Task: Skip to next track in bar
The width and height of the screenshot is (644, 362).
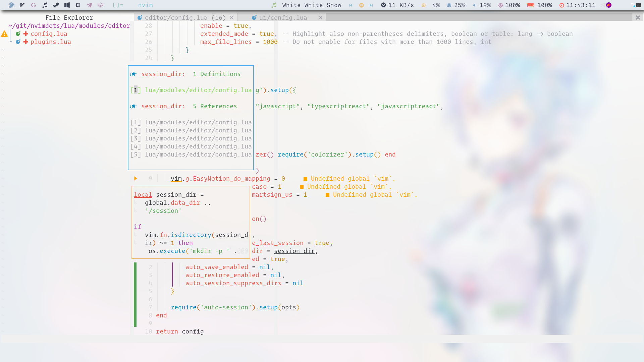Action: tap(371, 5)
